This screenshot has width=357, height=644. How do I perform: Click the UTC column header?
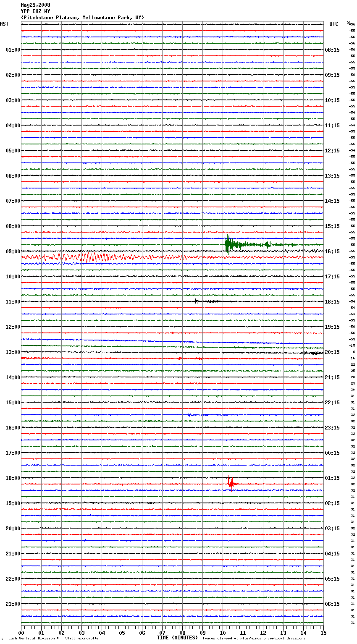(x=334, y=24)
